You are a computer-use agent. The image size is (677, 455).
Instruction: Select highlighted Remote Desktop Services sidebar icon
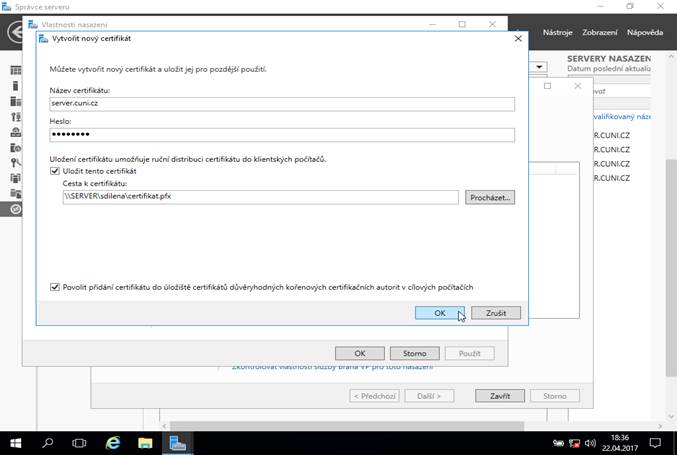click(x=16, y=209)
